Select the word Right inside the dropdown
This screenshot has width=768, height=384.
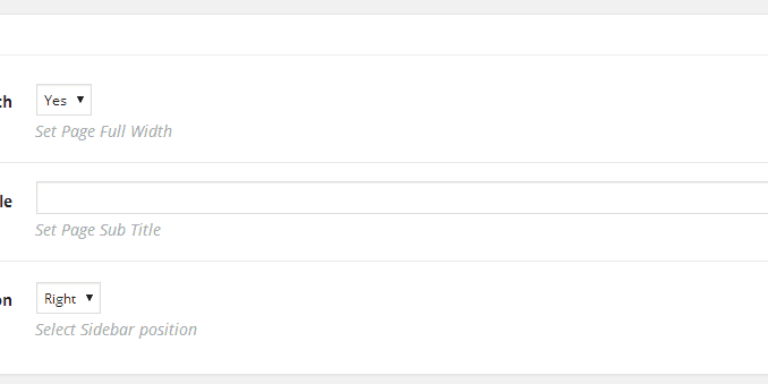coord(60,299)
